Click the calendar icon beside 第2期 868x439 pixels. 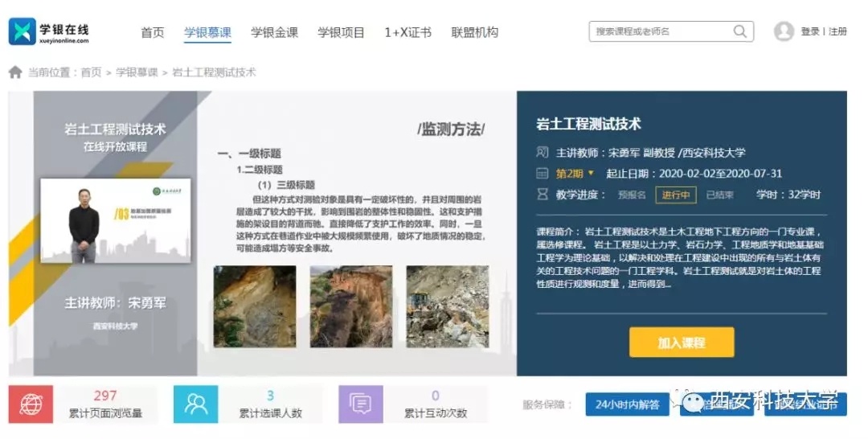pos(542,174)
